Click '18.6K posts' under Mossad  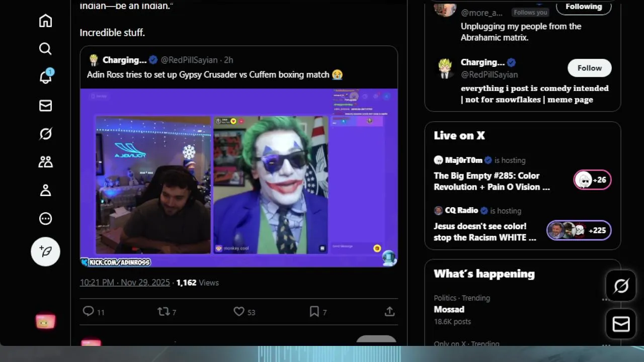(452, 321)
